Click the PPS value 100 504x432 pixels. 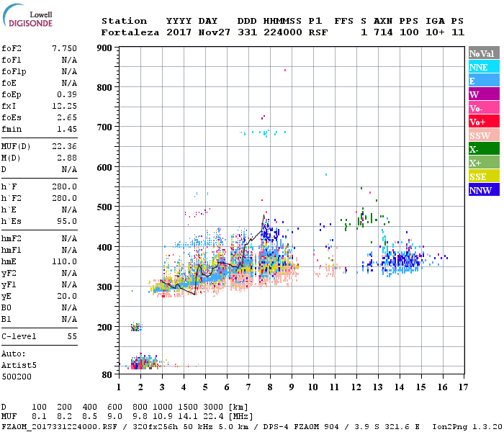pos(409,32)
